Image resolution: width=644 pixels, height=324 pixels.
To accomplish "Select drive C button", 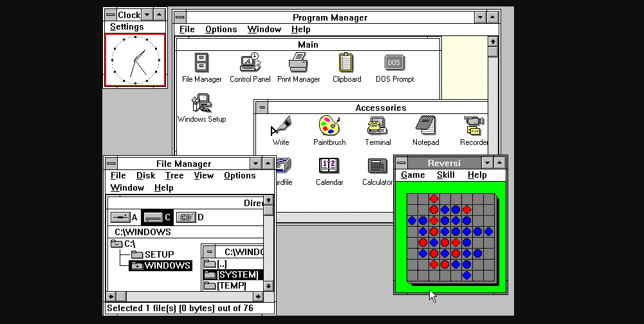I will 152,218.
